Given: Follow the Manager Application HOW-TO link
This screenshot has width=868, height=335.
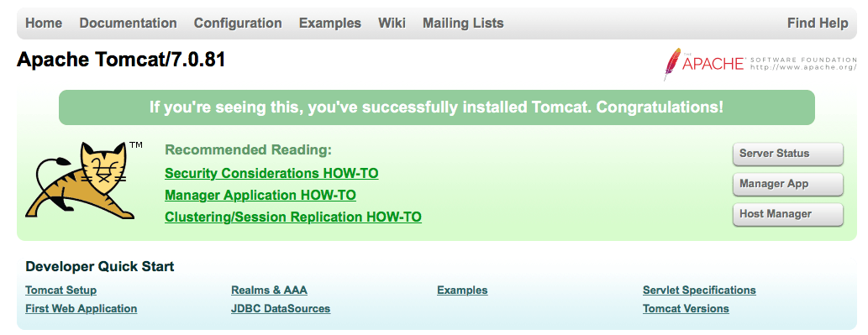Looking at the screenshot, I should coord(260,195).
